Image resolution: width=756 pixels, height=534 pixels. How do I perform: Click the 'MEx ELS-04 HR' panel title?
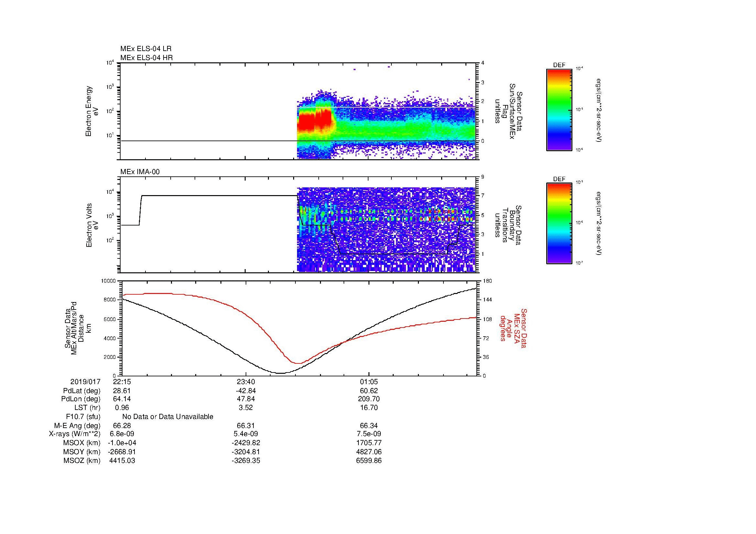146,58
